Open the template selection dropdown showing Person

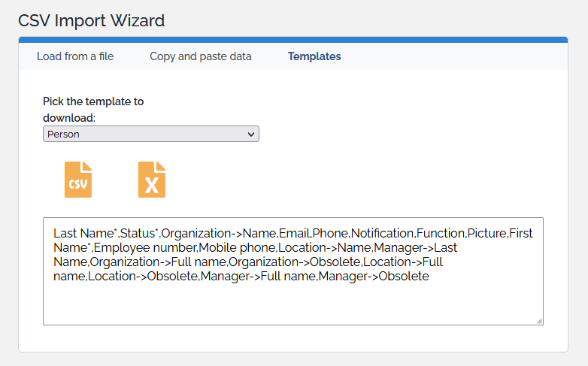click(150, 134)
